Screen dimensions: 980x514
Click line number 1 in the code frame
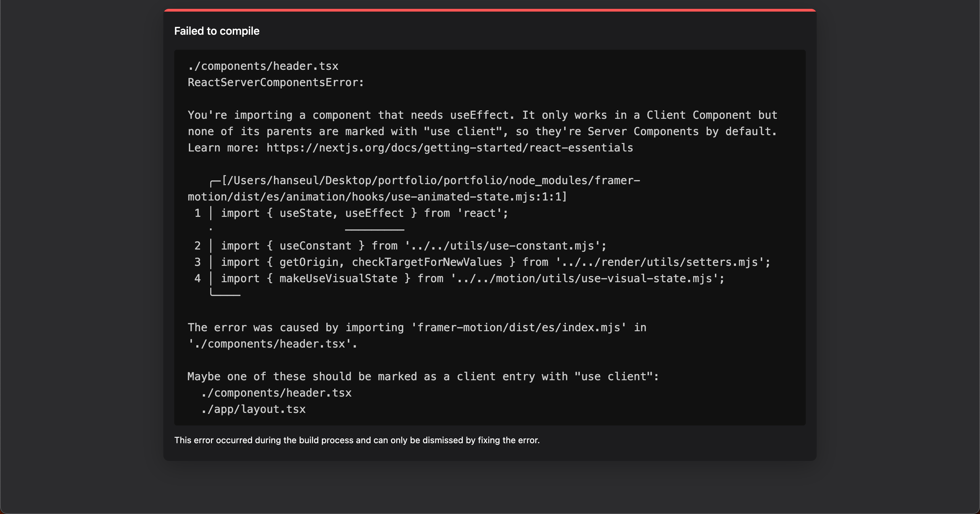[x=197, y=213]
